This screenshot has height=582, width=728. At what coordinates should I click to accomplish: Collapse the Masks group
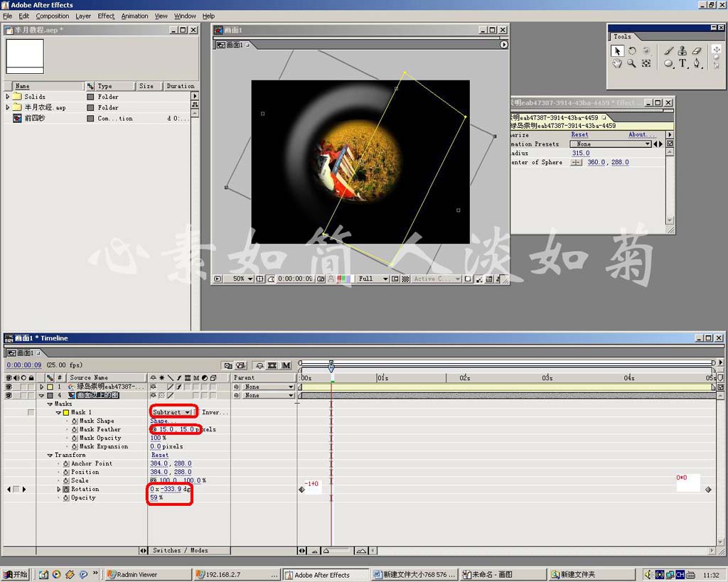pos(50,404)
